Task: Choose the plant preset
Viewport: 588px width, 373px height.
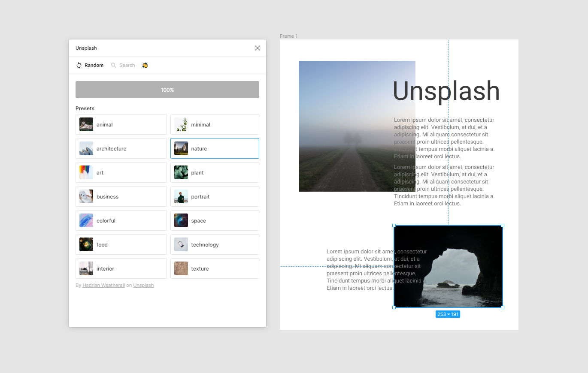Action: pyautogui.click(x=215, y=172)
